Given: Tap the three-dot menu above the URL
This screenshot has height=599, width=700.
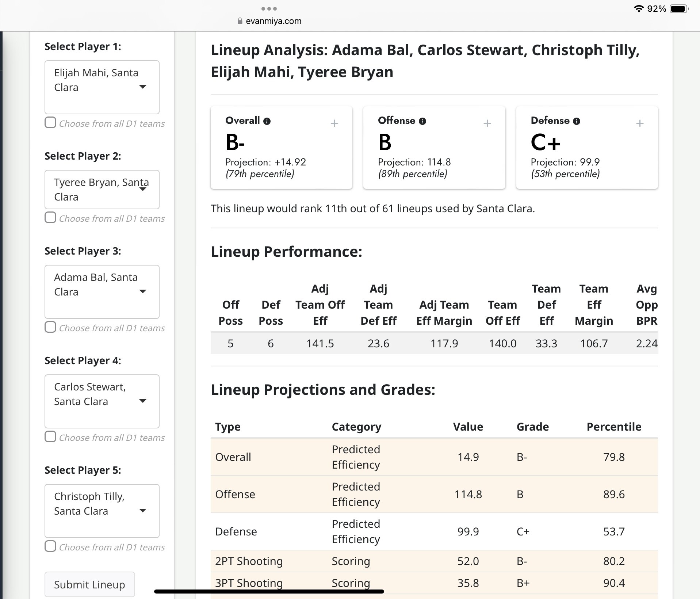Looking at the screenshot, I should (x=269, y=8).
